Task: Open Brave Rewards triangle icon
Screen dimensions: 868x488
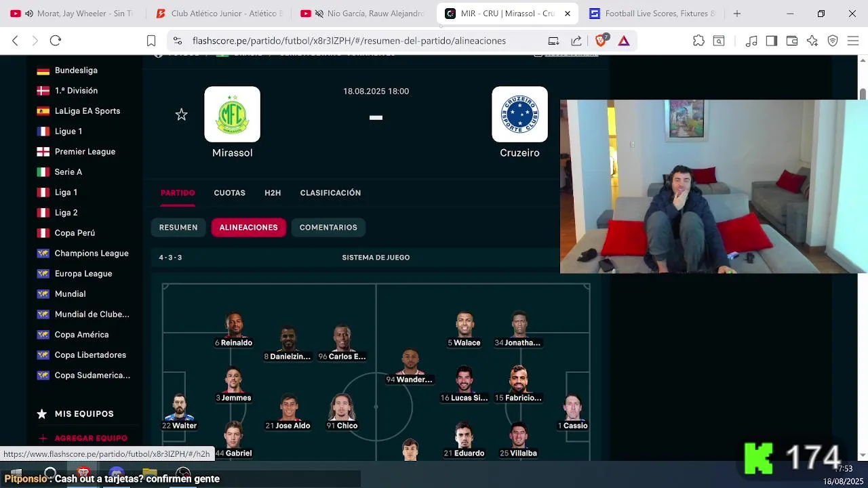Action: [x=624, y=41]
